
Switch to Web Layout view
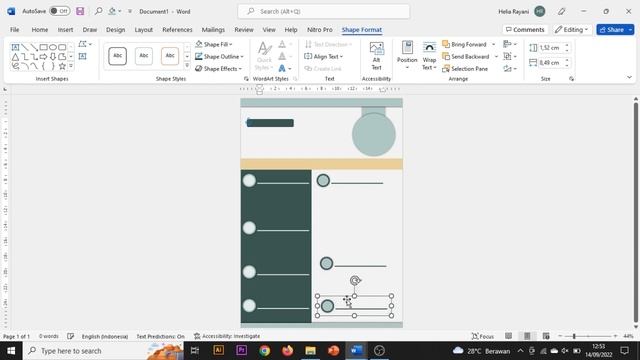546,336
